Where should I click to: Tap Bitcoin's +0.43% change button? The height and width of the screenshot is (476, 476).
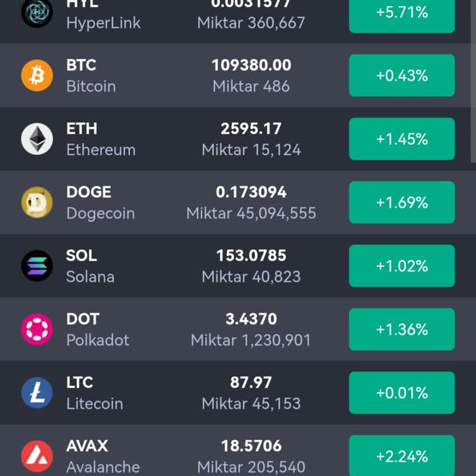402,76
